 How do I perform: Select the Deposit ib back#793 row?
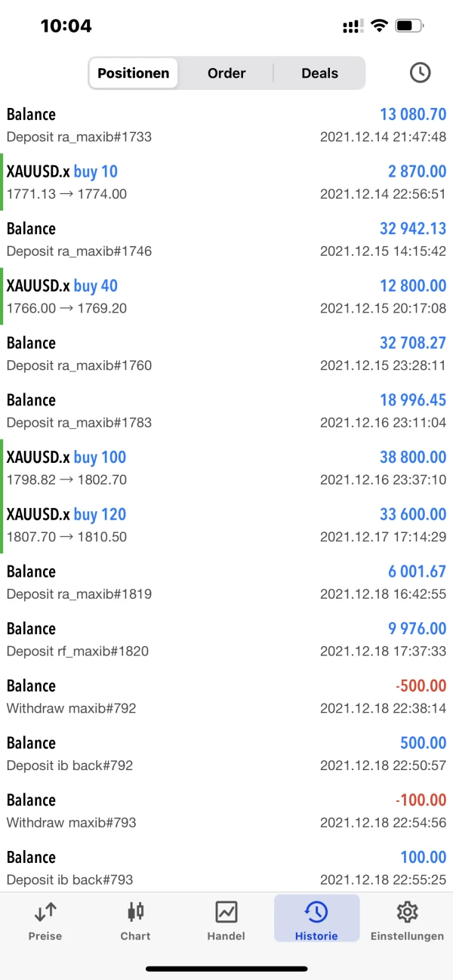[226, 868]
